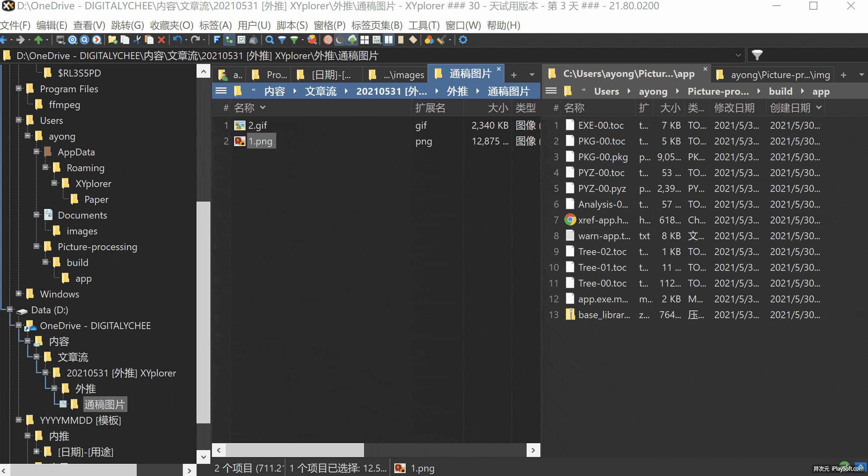Select the Data (D:) drive in tree

[49, 310]
